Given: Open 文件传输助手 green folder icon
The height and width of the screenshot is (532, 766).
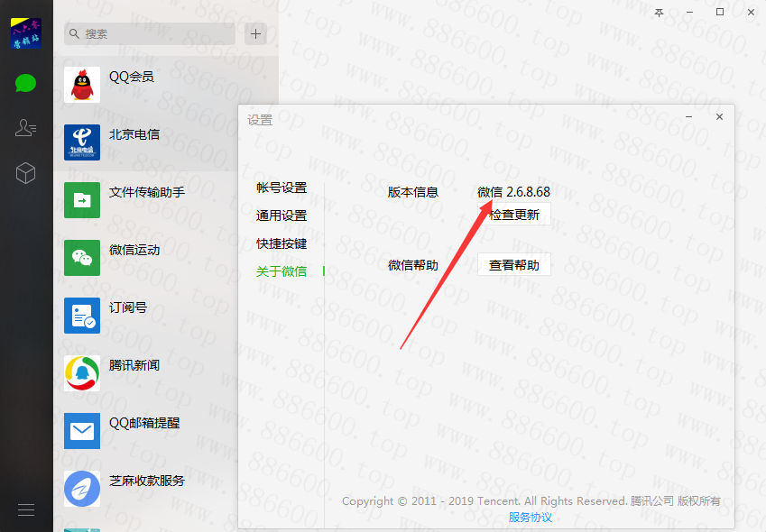Looking at the screenshot, I should (82, 200).
